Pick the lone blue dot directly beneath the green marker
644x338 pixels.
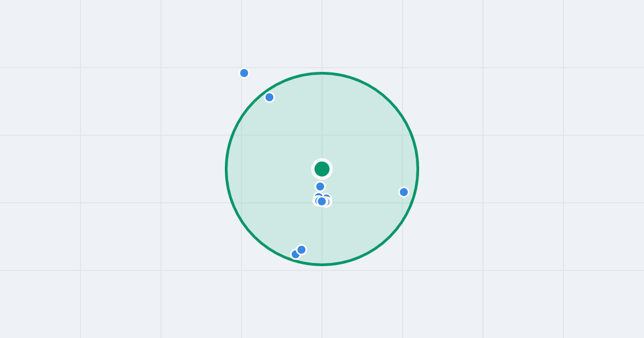(x=320, y=186)
